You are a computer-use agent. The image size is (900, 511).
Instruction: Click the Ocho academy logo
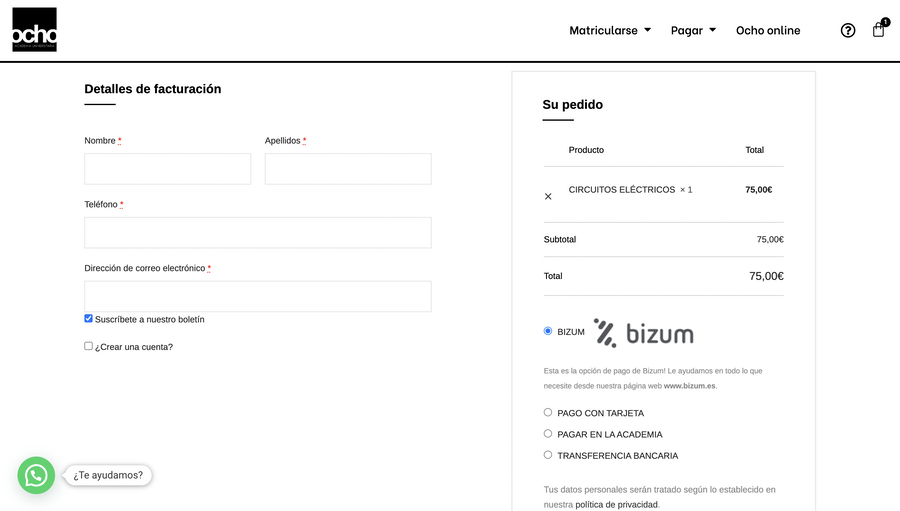coord(34,30)
